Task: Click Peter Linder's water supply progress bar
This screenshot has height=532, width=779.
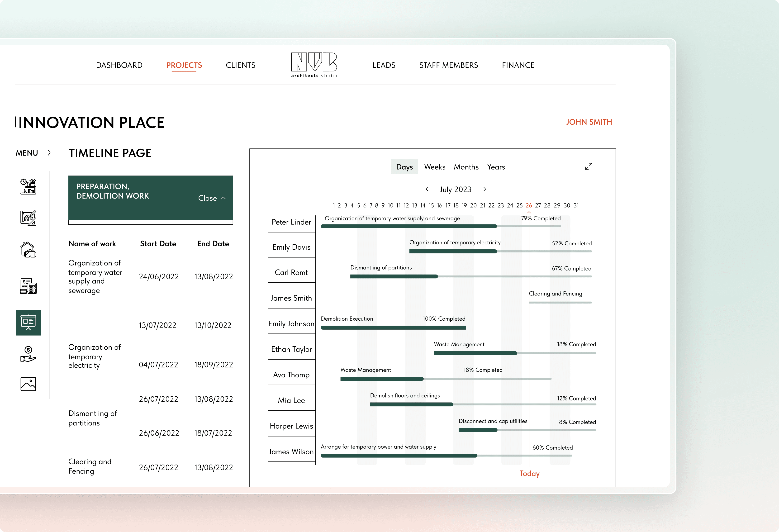Action: [441, 226]
